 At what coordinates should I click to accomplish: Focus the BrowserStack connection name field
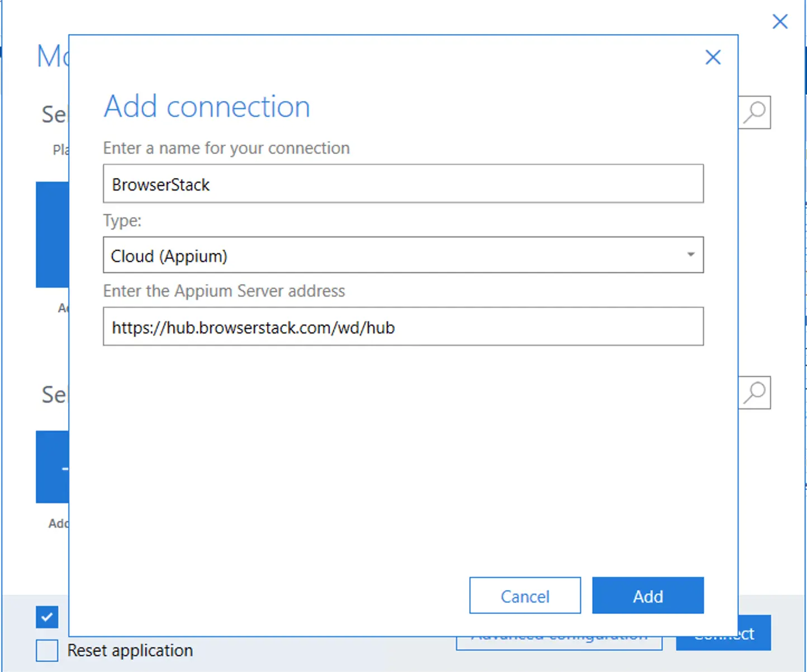pyautogui.click(x=403, y=184)
